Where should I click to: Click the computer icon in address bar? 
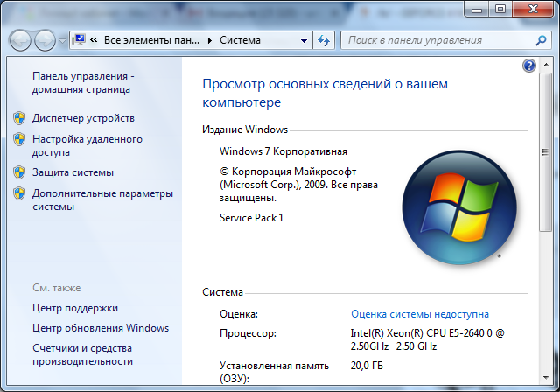[79, 40]
